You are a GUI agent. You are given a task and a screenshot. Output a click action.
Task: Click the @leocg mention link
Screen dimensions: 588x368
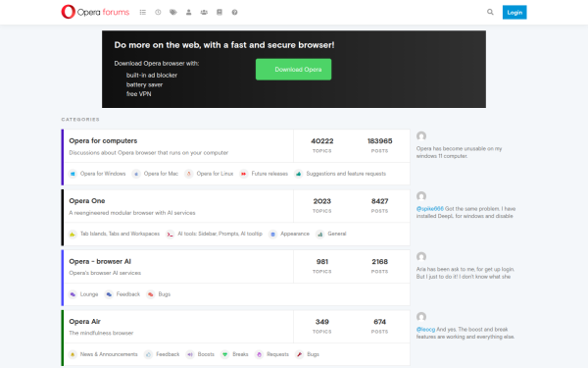pyautogui.click(x=425, y=330)
